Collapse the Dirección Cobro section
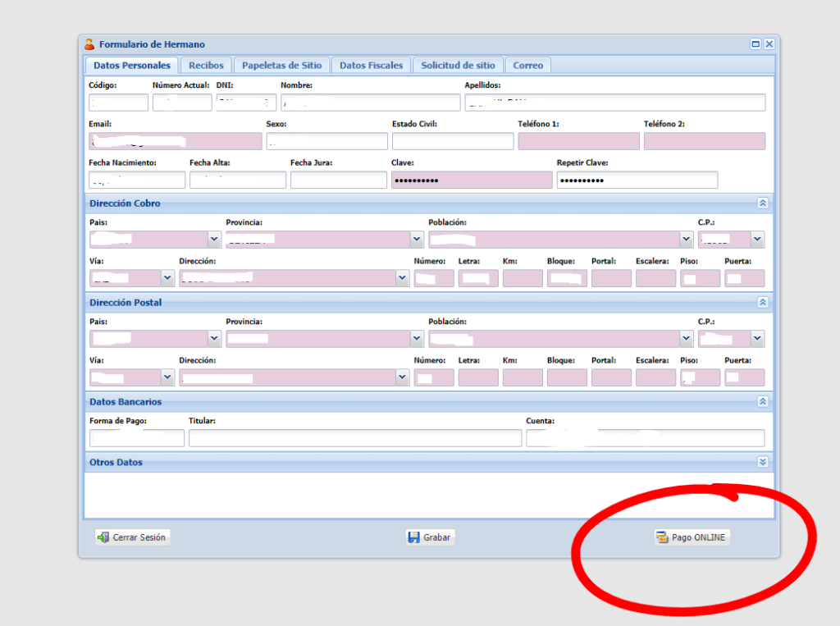Screen dimensions: 840x626 (x=762, y=203)
